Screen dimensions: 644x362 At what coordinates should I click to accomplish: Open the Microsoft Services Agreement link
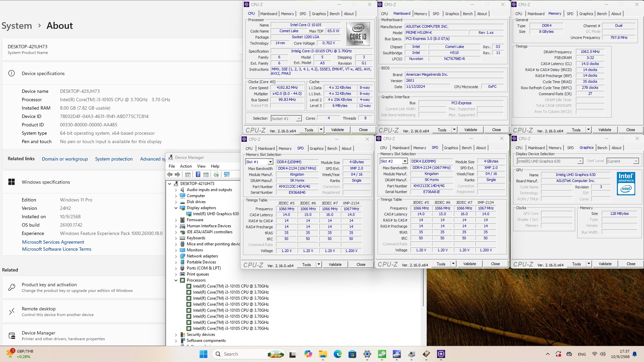(x=53, y=242)
